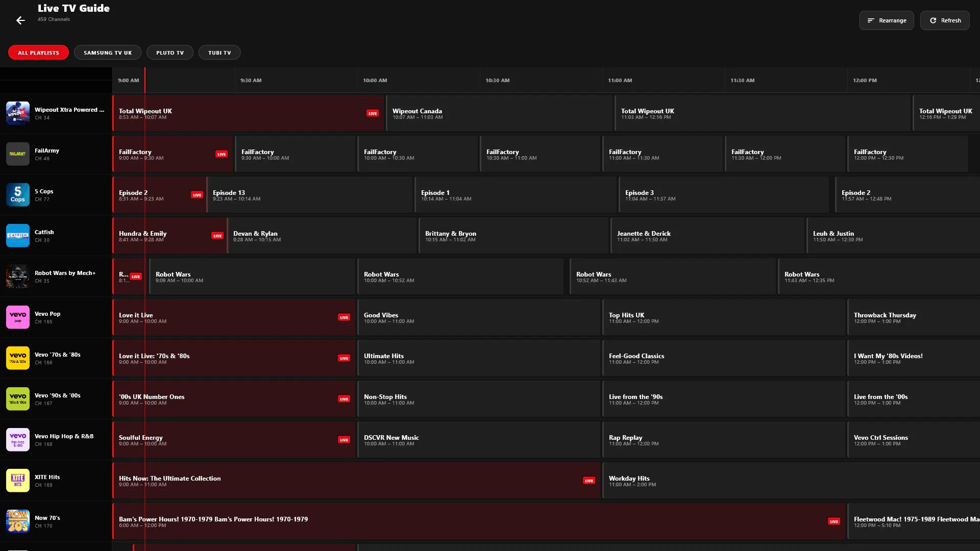Jump to the 9:30 AM time marker
The height and width of the screenshot is (551, 980).
pyautogui.click(x=251, y=81)
